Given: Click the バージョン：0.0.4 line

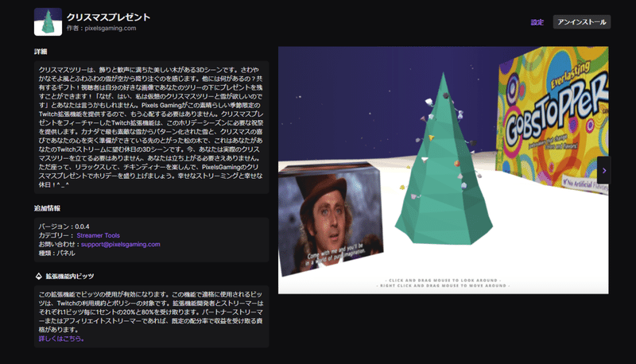Looking at the screenshot, I should click(x=64, y=227).
